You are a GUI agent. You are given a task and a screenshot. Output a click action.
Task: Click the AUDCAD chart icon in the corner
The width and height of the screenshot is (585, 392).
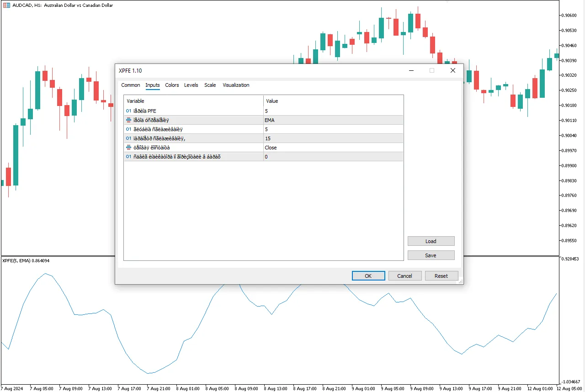coord(6,5)
